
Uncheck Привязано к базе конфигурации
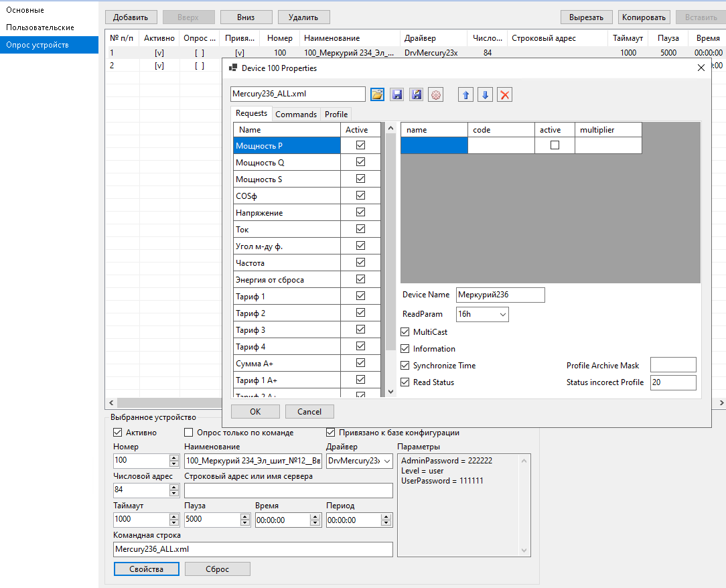click(331, 433)
